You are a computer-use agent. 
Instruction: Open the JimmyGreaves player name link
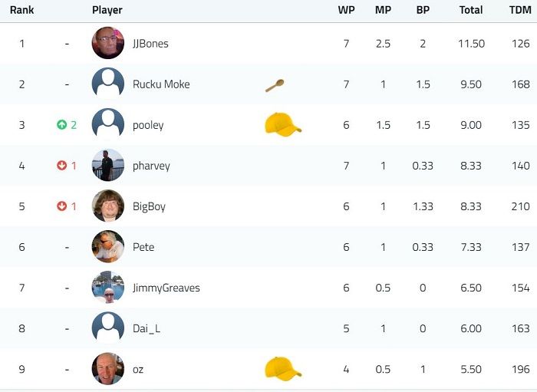166,288
